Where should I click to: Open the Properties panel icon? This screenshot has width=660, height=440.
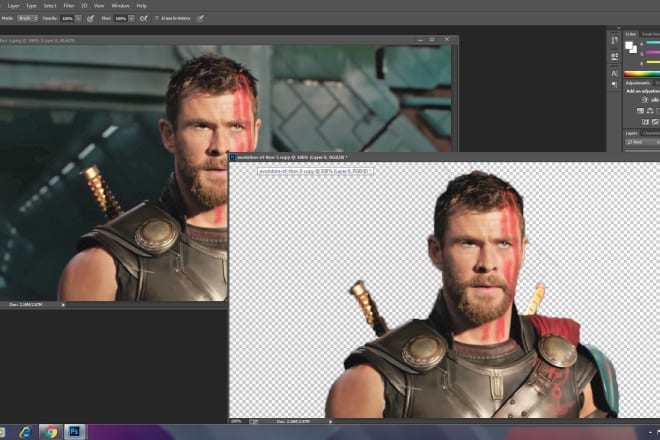pyautogui.click(x=615, y=56)
